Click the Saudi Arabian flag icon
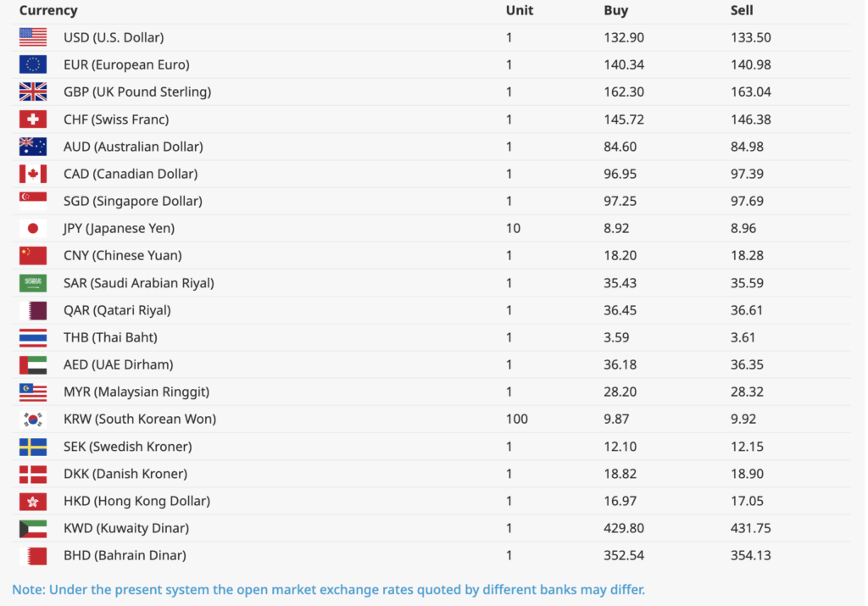The image size is (868, 606). click(33, 283)
